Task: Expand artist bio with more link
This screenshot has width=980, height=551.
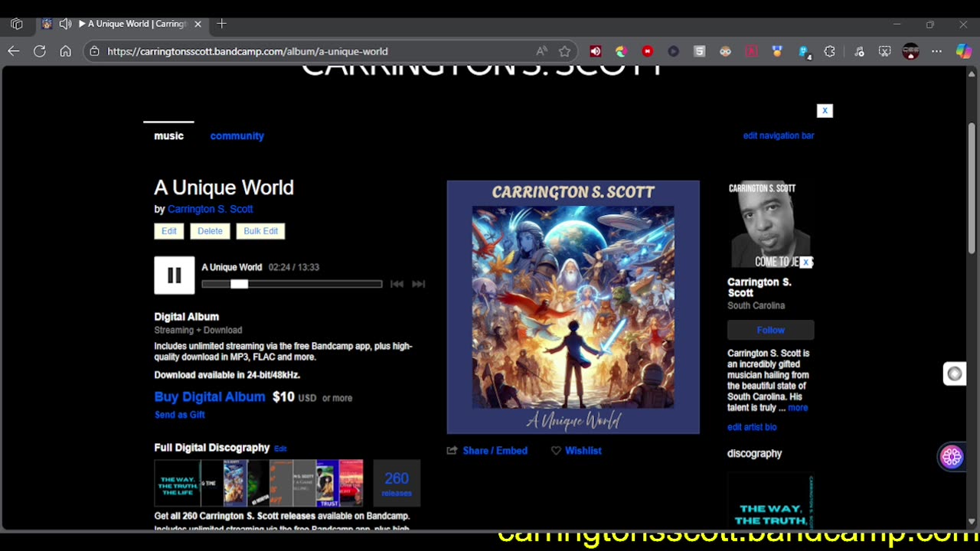Action: [798, 408]
